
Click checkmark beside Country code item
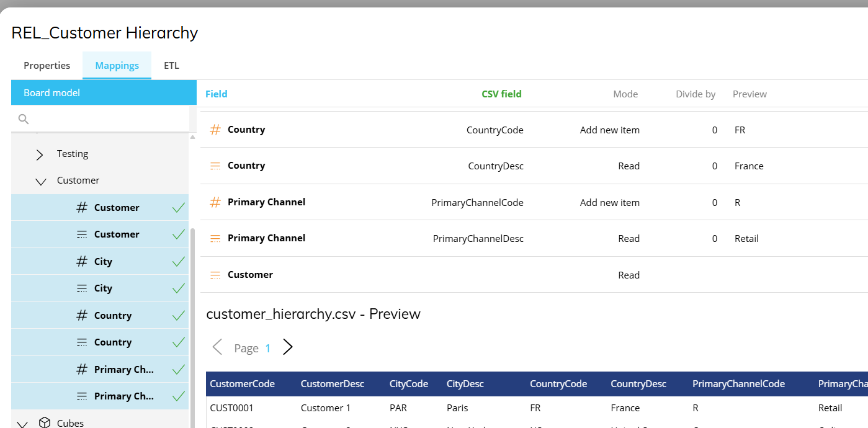click(x=179, y=316)
